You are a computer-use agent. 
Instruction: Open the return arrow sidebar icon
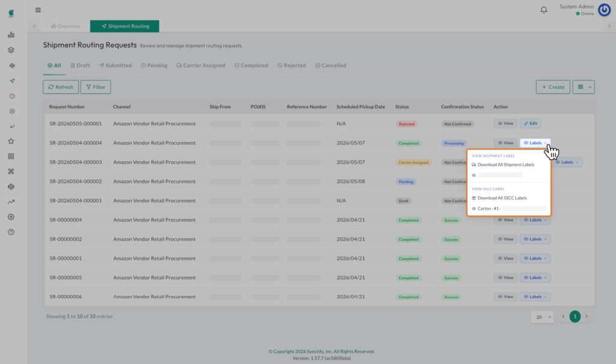pos(12,126)
